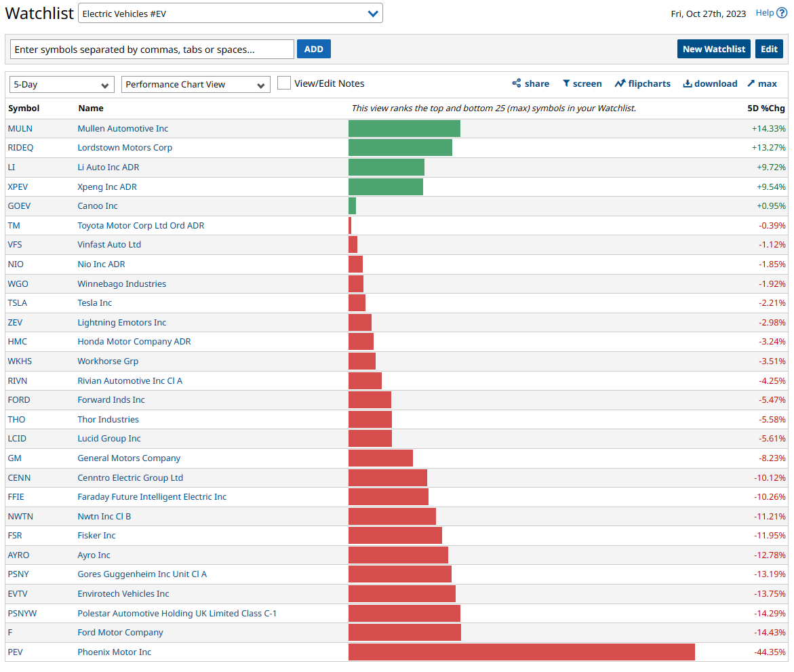Click the Help question mark icon
794x672 pixels.
(x=782, y=13)
